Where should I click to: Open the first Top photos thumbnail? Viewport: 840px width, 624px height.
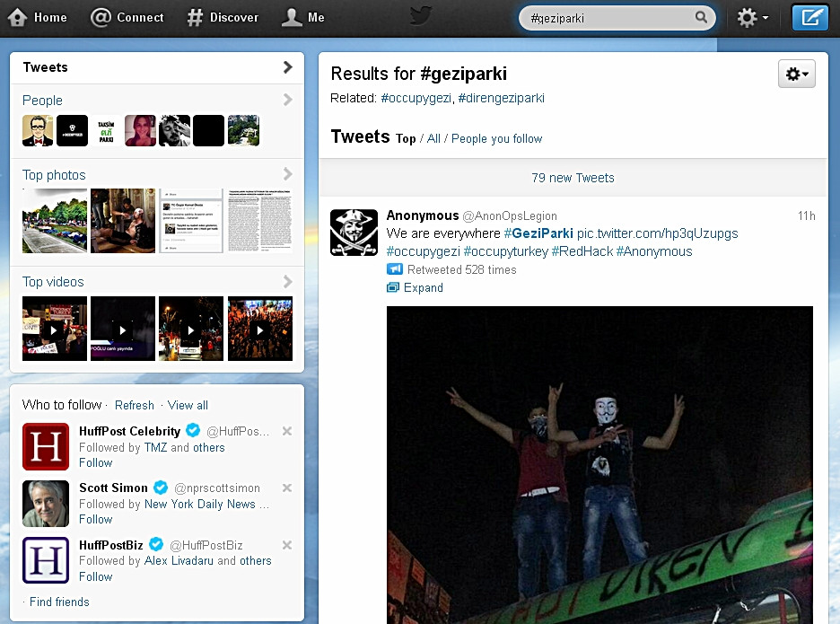(55, 221)
